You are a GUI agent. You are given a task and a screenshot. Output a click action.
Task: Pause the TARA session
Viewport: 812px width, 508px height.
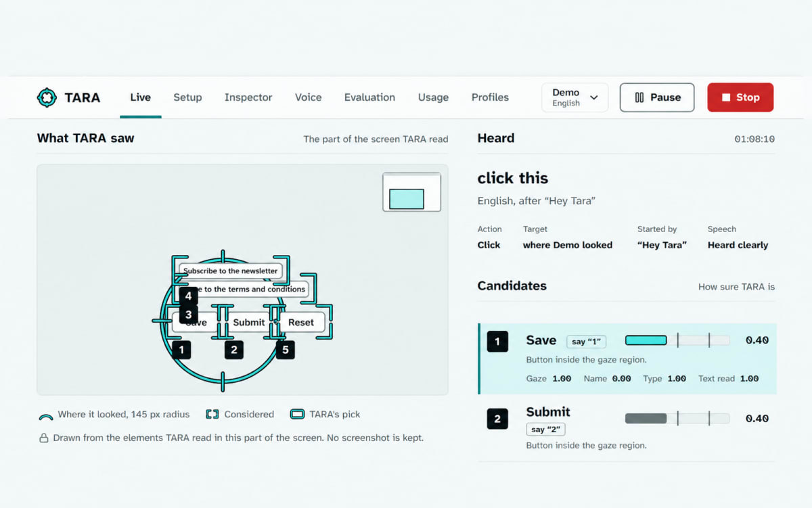click(x=657, y=97)
